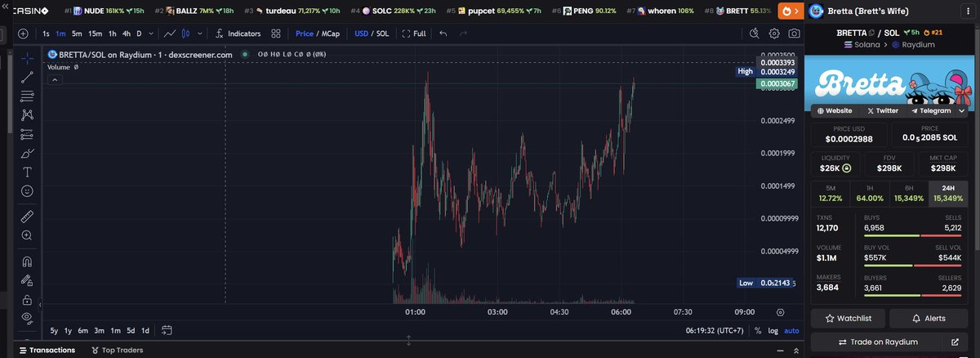Select the 1H price change tab

870,193
